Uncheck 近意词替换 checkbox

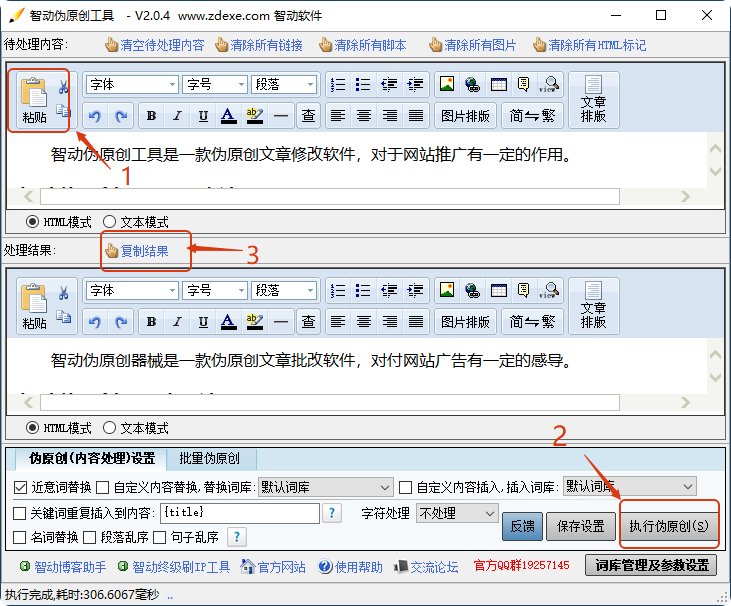point(20,488)
